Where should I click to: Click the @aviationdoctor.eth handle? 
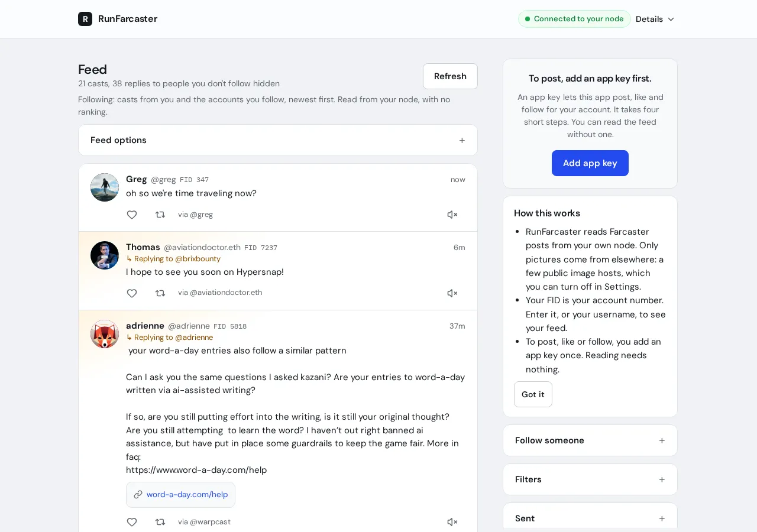pos(202,248)
